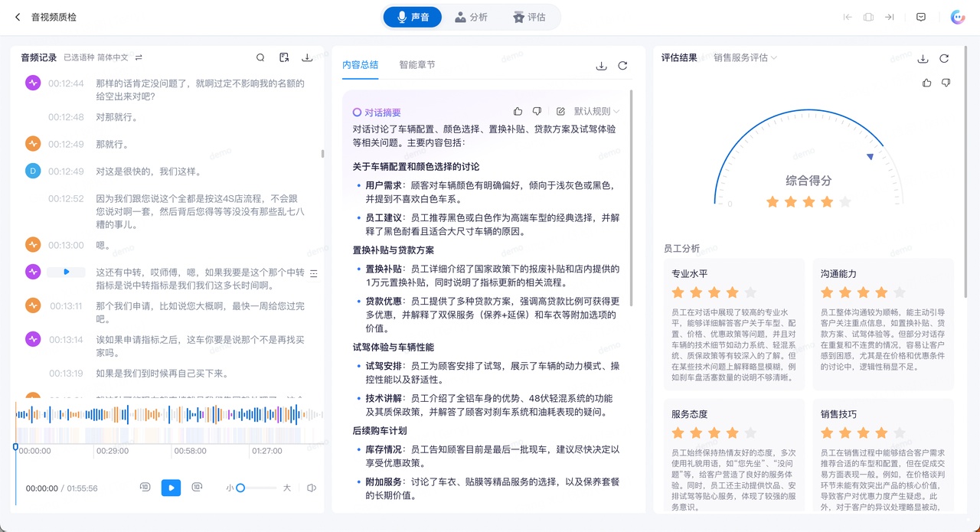Expand the 默认规则 dropdown
The image size is (980, 532).
click(596, 112)
